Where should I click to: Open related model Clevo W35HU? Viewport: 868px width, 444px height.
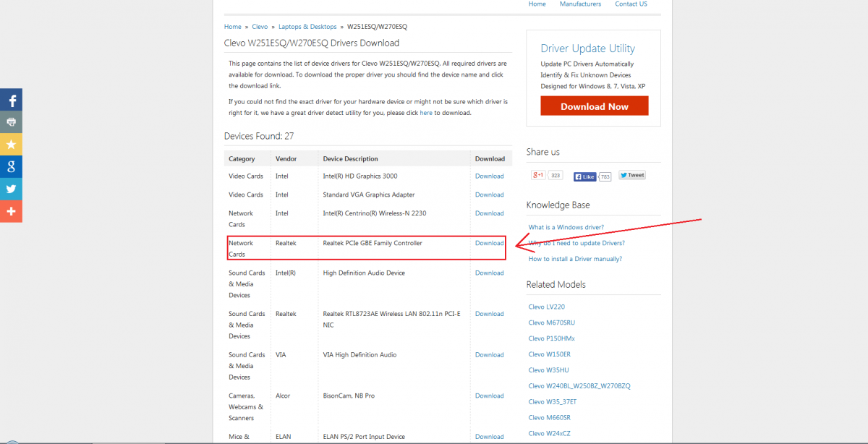pos(548,370)
